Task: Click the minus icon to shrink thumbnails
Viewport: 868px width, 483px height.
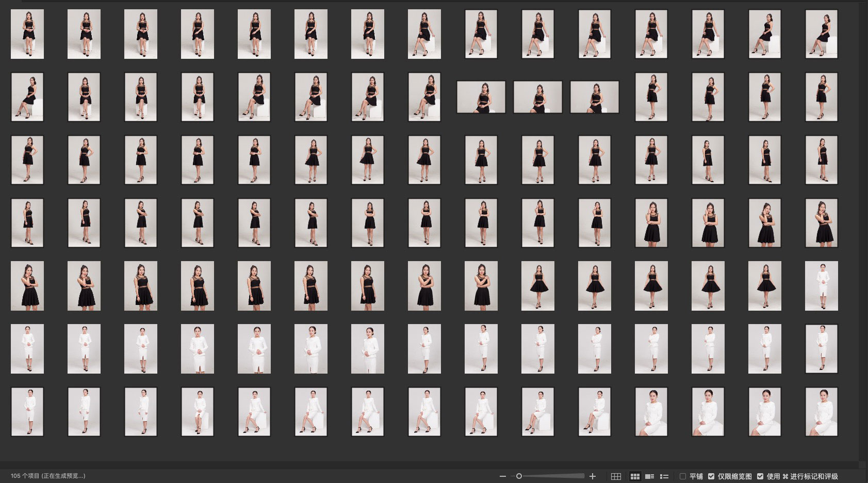Action: [502, 476]
